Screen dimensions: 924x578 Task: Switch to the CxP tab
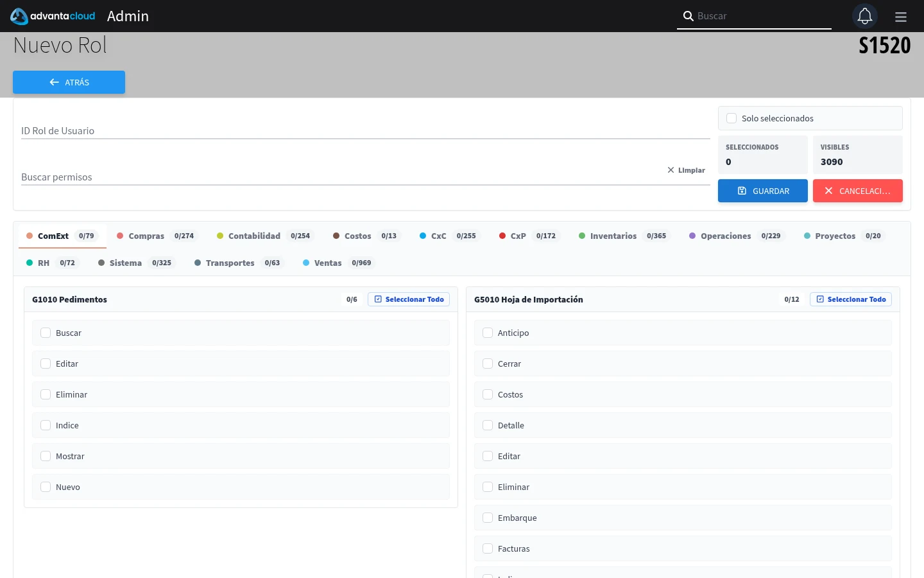[529, 236]
